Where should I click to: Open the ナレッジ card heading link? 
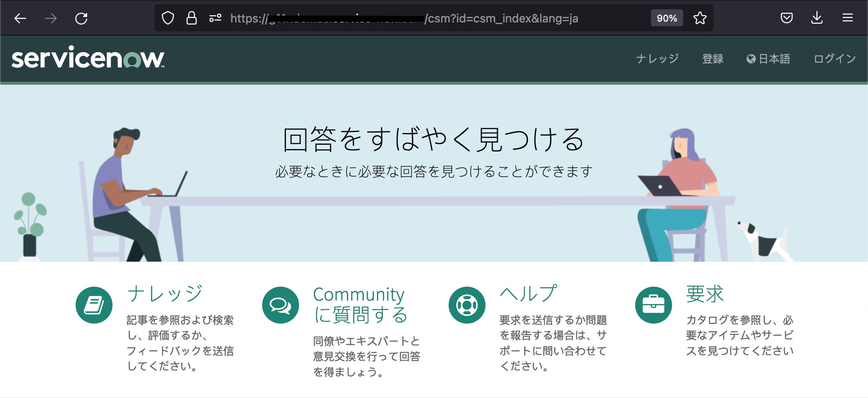point(165,293)
